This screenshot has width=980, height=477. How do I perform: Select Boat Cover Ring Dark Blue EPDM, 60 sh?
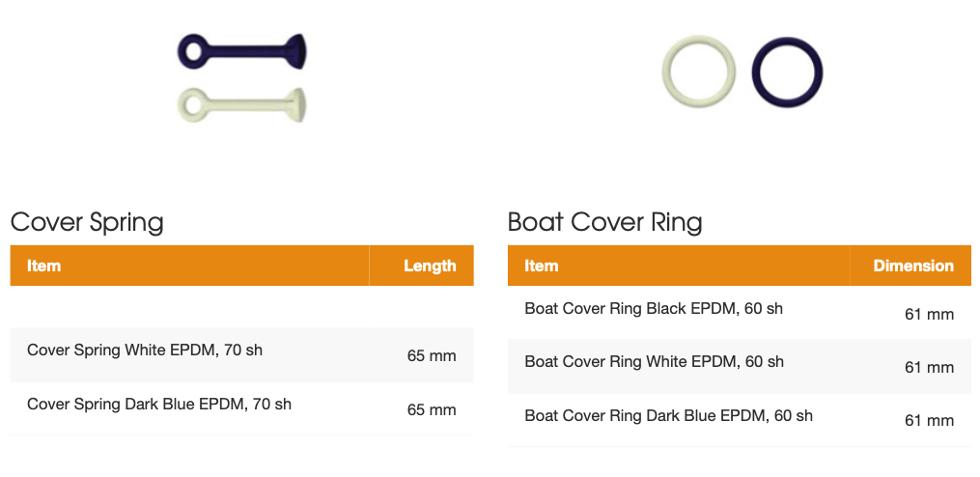point(740,420)
